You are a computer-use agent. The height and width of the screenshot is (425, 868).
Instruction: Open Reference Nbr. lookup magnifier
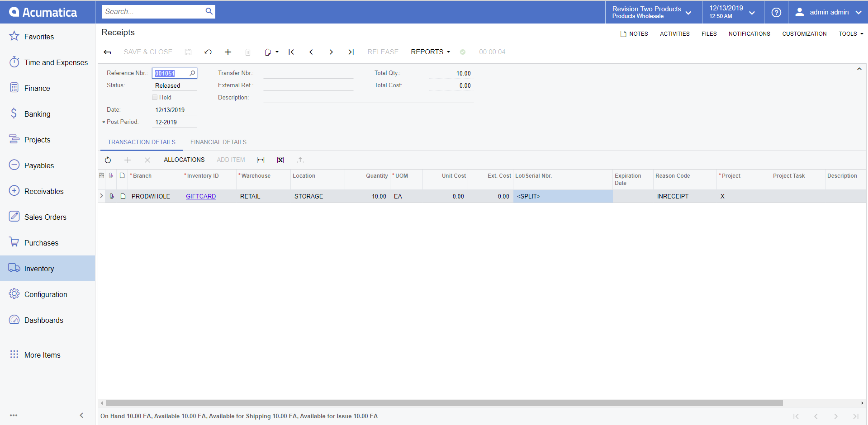pyautogui.click(x=192, y=73)
